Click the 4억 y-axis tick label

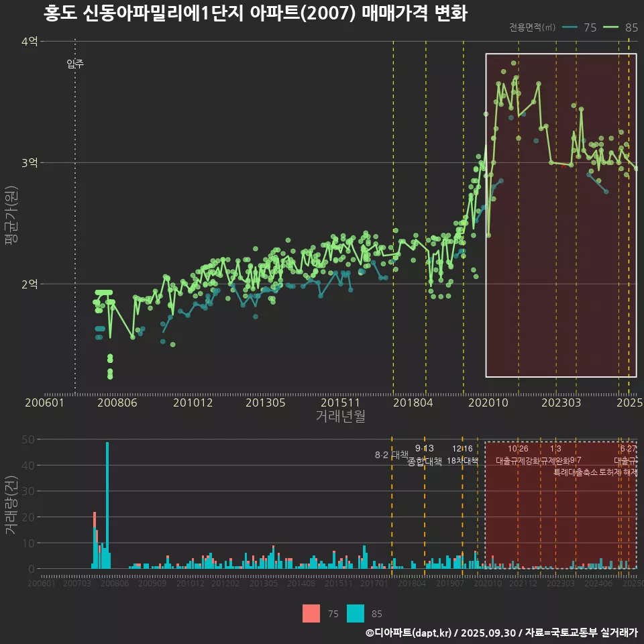click(x=29, y=42)
